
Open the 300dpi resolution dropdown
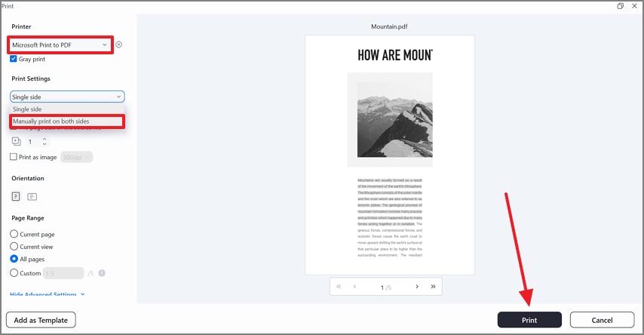point(77,157)
